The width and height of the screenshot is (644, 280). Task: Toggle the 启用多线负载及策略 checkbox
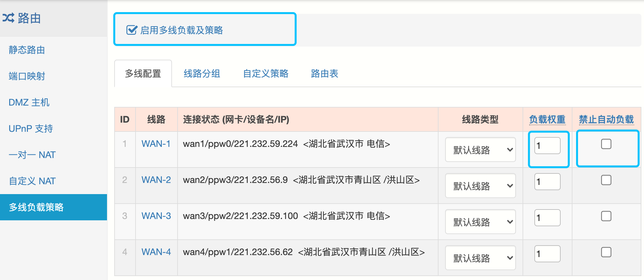132,30
